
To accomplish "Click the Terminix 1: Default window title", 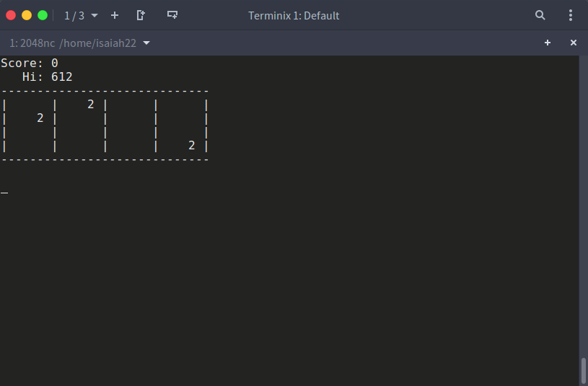I will coord(294,16).
